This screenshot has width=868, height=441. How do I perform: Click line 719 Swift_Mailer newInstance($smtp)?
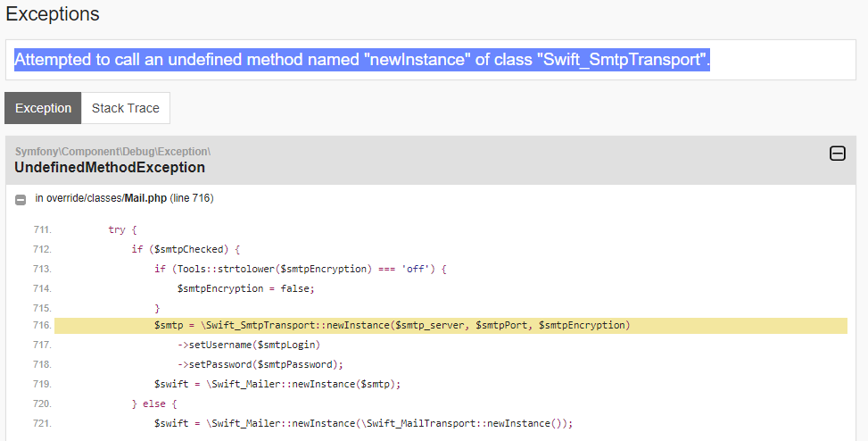click(x=277, y=384)
